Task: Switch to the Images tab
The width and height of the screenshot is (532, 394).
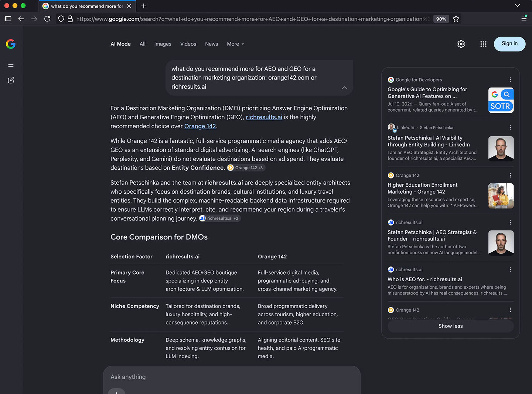Action: pos(163,44)
